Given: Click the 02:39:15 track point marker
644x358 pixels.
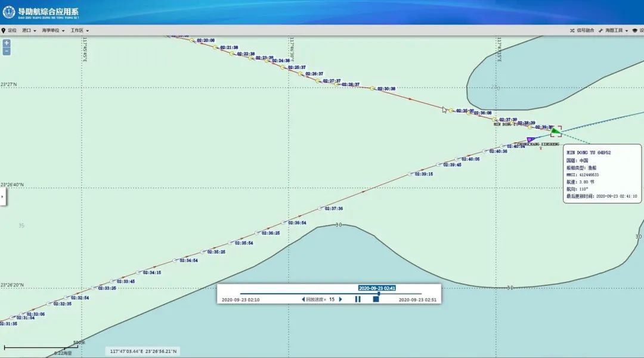Looking at the screenshot, I should pos(410,174).
